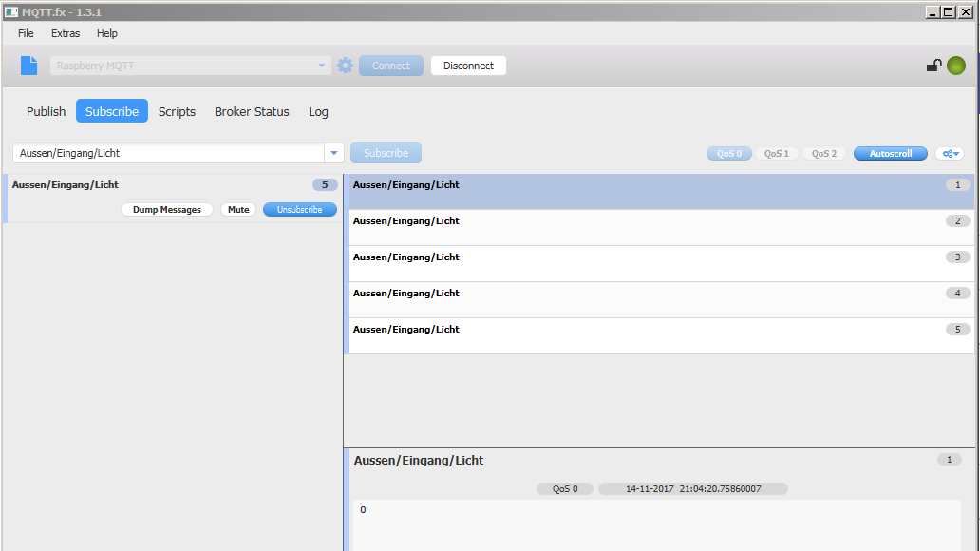Click the QoS 0 badge in message detail
Screen dimensions: 980x551
click(565, 488)
